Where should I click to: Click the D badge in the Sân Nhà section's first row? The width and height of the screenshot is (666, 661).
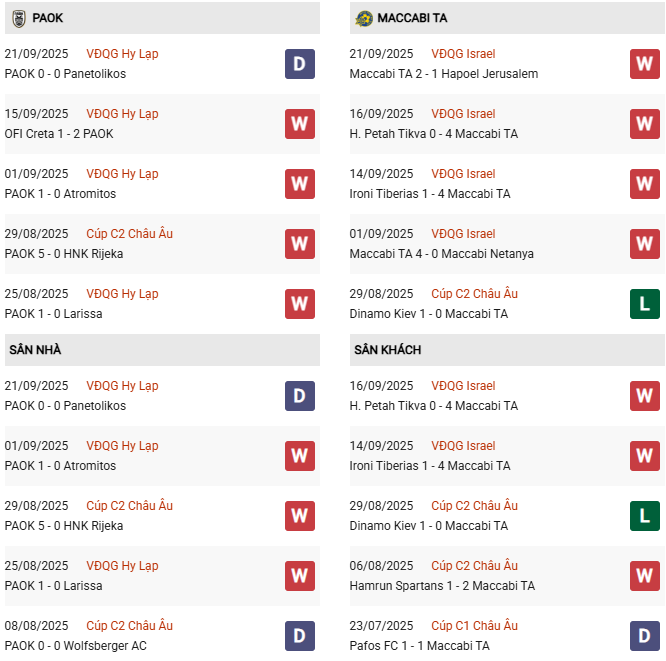299,396
